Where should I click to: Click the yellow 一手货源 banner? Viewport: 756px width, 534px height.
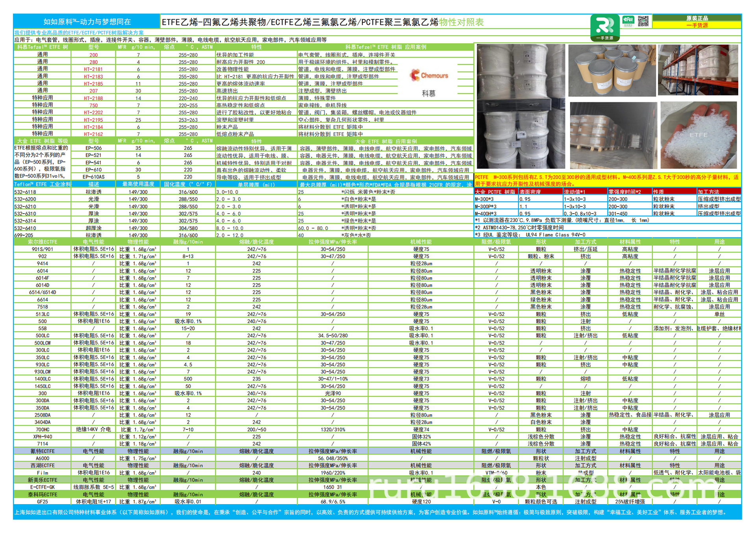[697, 25]
